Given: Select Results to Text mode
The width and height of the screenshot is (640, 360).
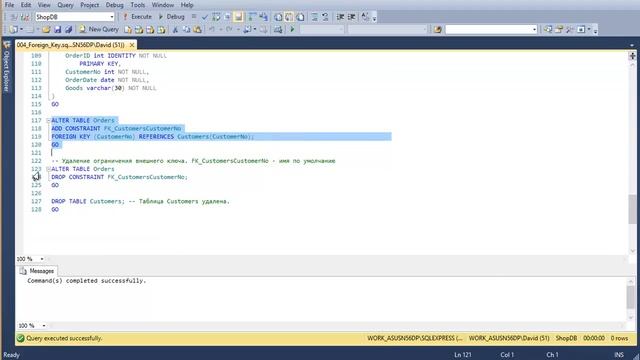Looking at the screenshot, I should pyautogui.click(x=278, y=17).
